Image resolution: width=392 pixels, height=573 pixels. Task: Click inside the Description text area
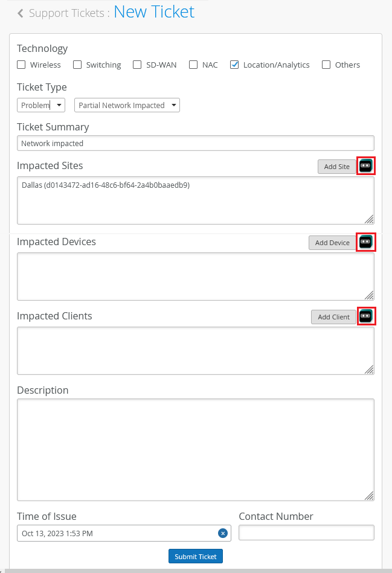pos(195,449)
